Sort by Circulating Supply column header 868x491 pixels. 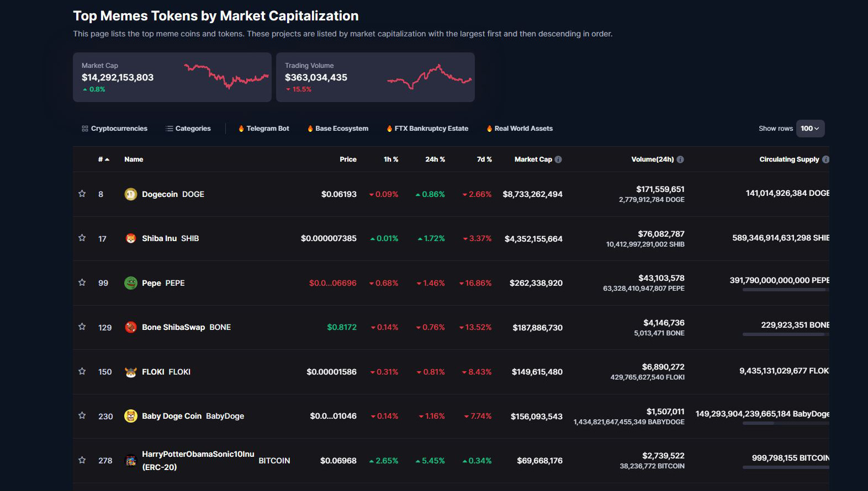click(x=789, y=159)
